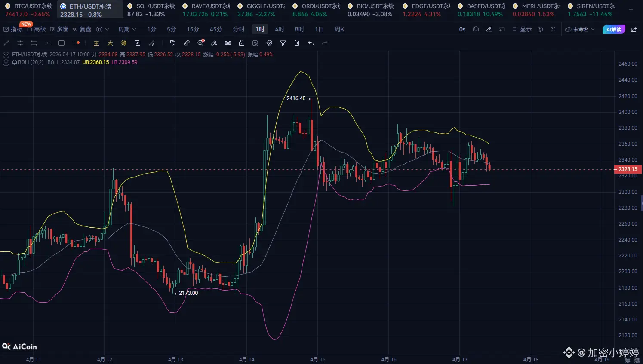Click the 0s refresh countdown indicator
This screenshot has height=364, width=643.
point(462,29)
